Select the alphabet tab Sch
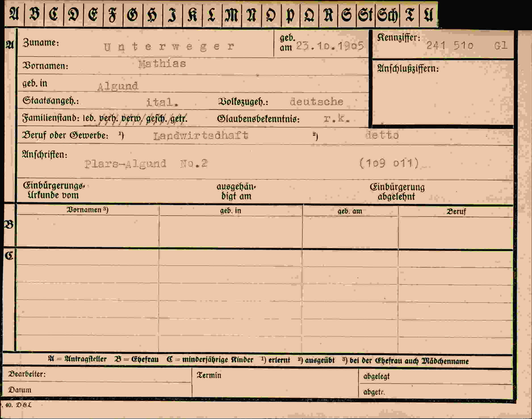Viewport: 532px width, 419px height. pos(387,15)
